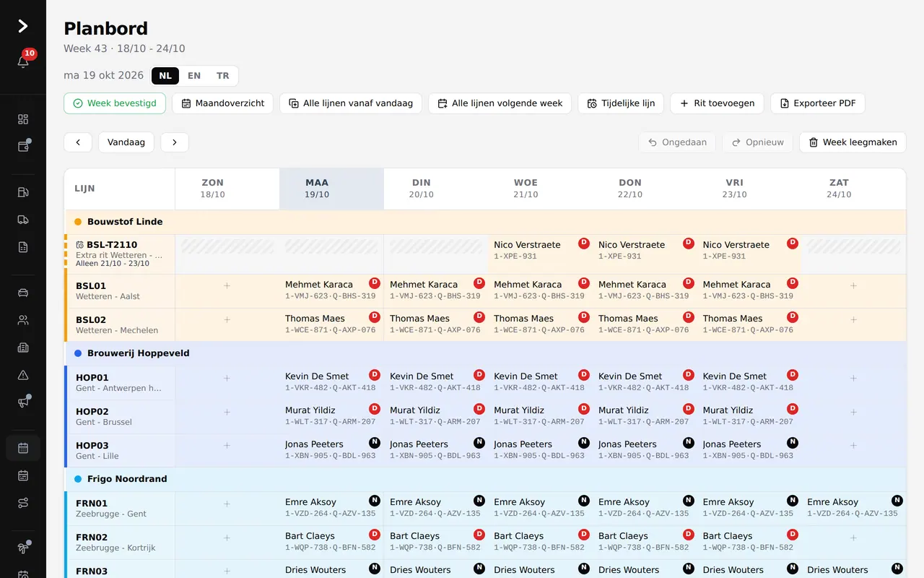Click Rit toevoegen
Screen dimensions: 924x578
click(717, 103)
